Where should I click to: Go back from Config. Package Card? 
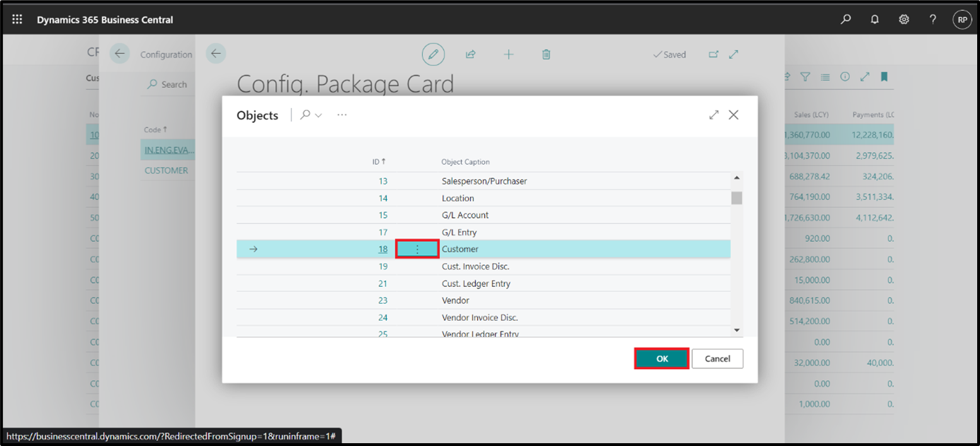click(x=216, y=54)
